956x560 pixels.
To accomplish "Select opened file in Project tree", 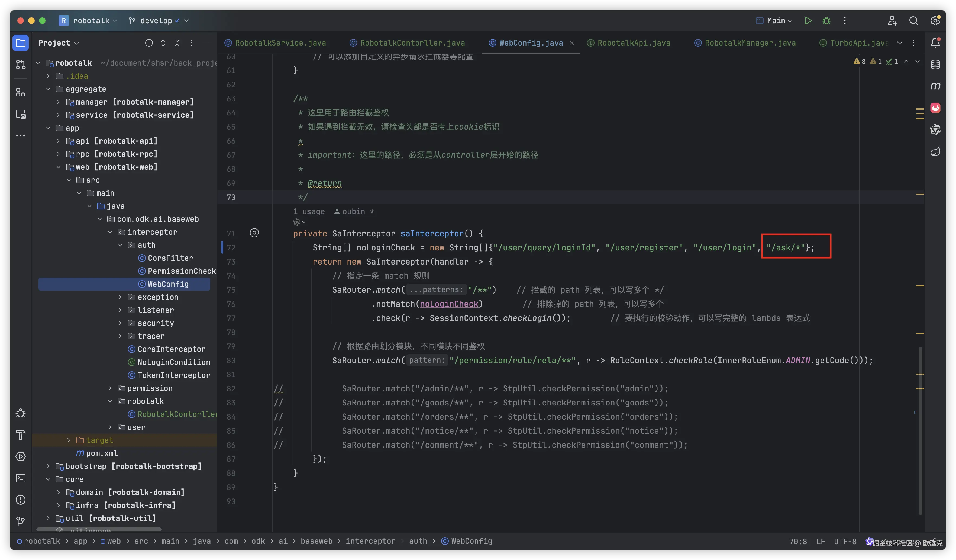I will click(149, 43).
